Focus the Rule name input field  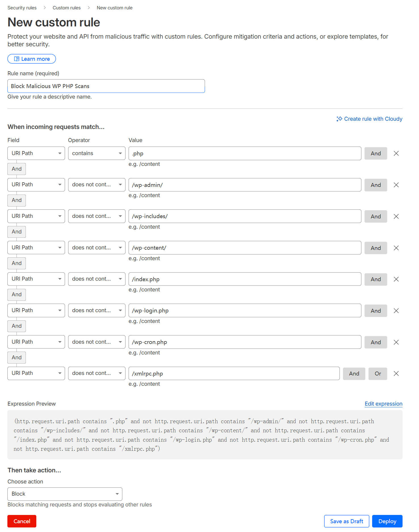[106, 86]
